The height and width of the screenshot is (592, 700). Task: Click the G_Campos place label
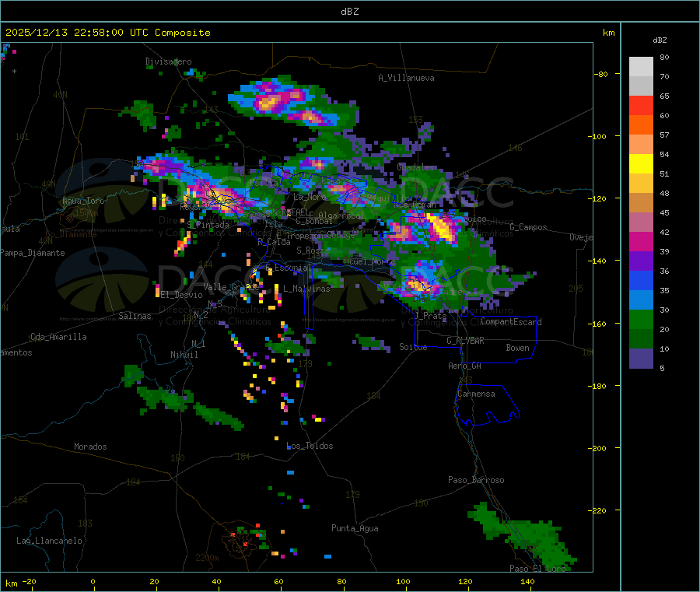coord(528,227)
